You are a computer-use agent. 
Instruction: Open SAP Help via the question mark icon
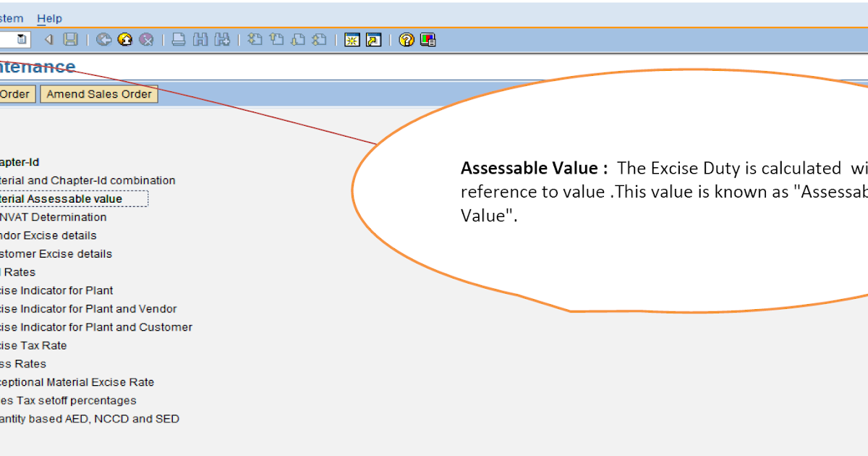coord(406,40)
